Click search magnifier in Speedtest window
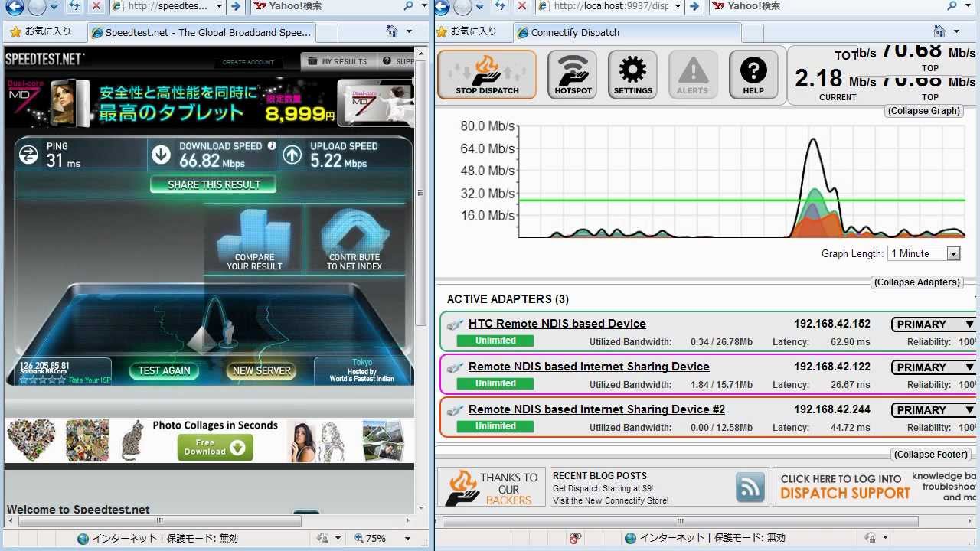Viewport: 980px width, 551px height. click(x=410, y=6)
